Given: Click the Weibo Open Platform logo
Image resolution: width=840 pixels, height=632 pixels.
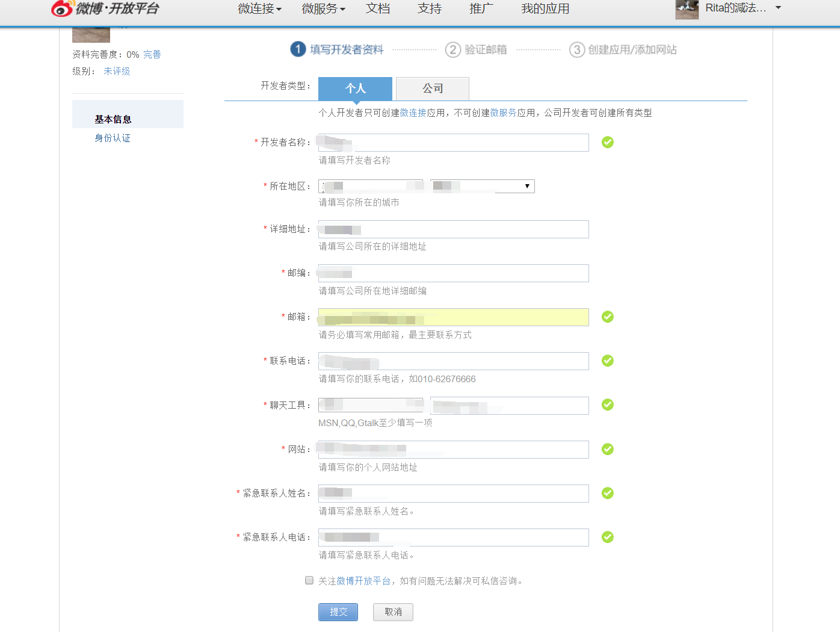Looking at the screenshot, I should (x=105, y=8).
